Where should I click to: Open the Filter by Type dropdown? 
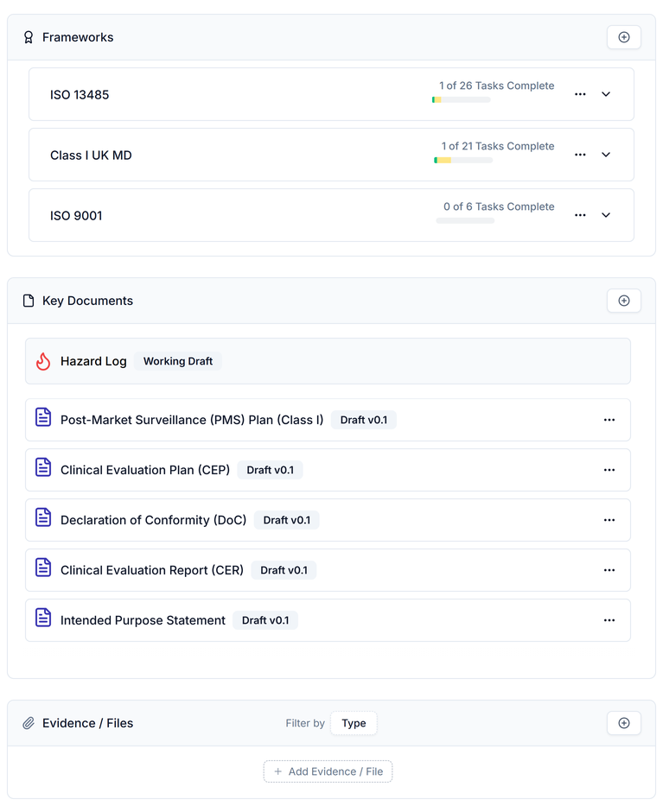(354, 723)
